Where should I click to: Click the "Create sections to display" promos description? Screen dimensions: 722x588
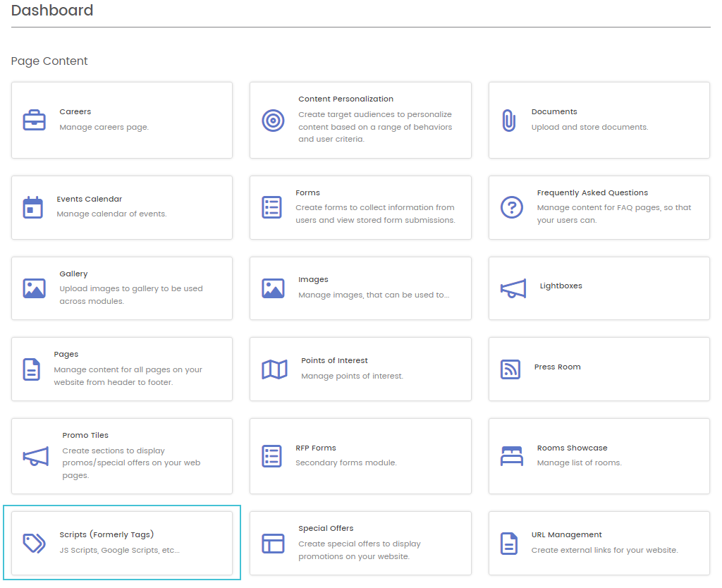click(131, 463)
